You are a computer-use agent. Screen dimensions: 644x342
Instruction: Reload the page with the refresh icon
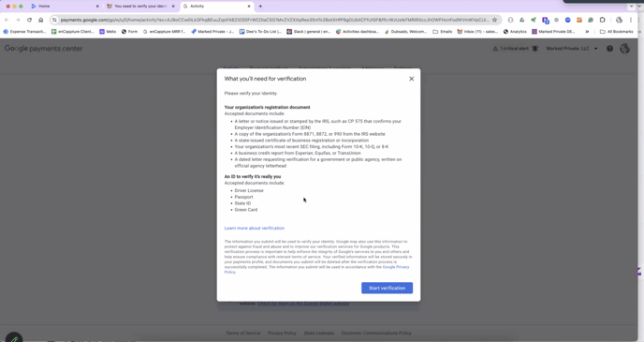tap(29, 20)
